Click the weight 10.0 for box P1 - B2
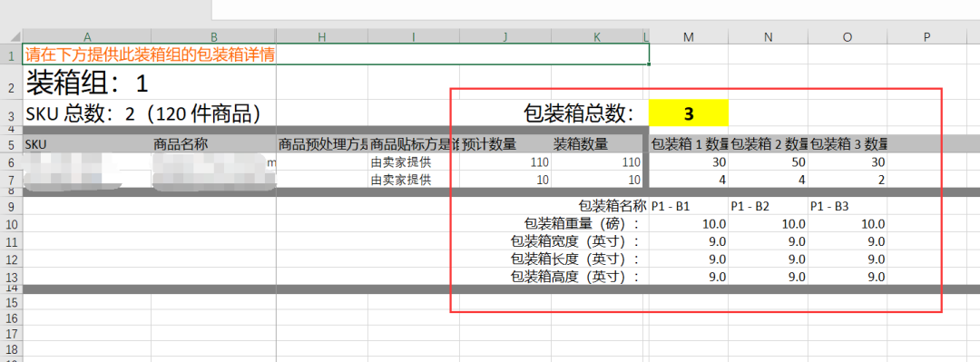 coord(794,224)
